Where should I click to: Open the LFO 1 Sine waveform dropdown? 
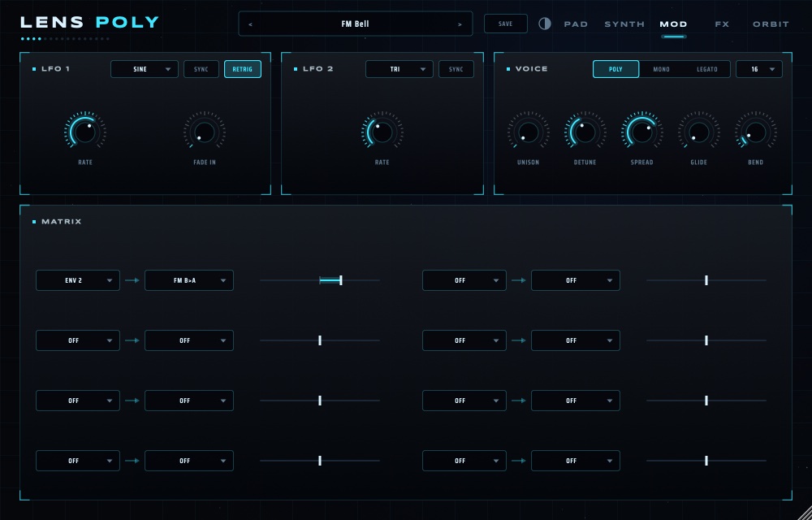point(145,69)
